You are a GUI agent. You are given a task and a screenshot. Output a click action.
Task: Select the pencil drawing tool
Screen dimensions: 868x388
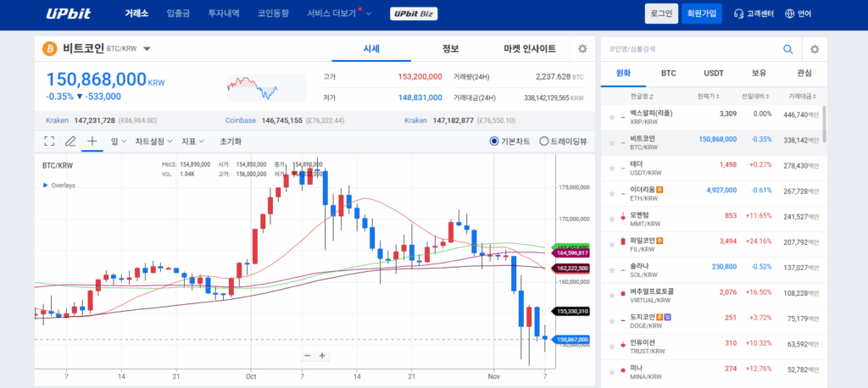(x=70, y=141)
